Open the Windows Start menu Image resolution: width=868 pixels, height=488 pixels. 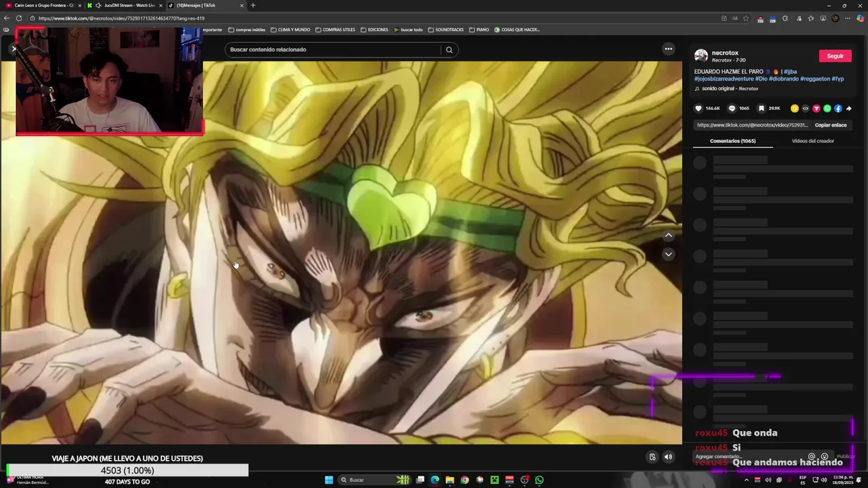click(329, 480)
